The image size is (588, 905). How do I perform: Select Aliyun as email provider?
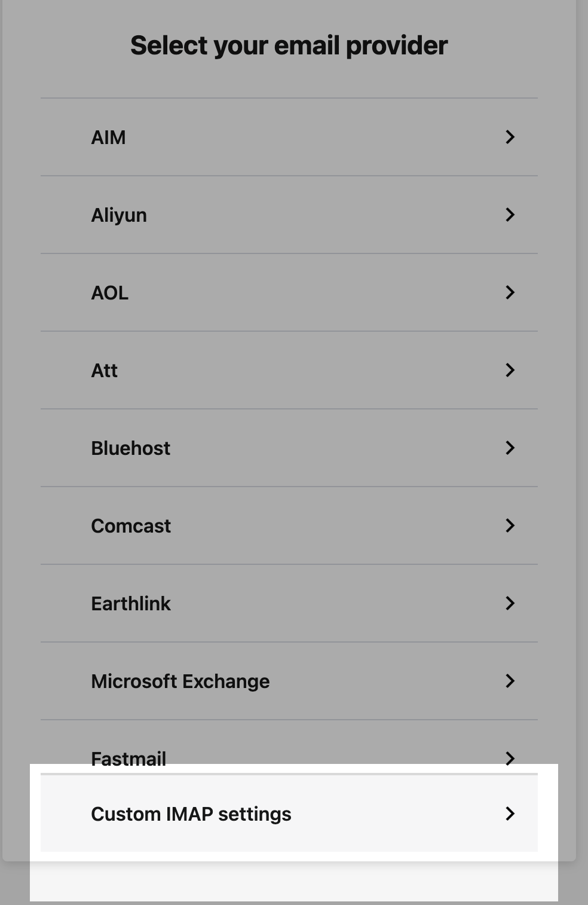click(118, 215)
